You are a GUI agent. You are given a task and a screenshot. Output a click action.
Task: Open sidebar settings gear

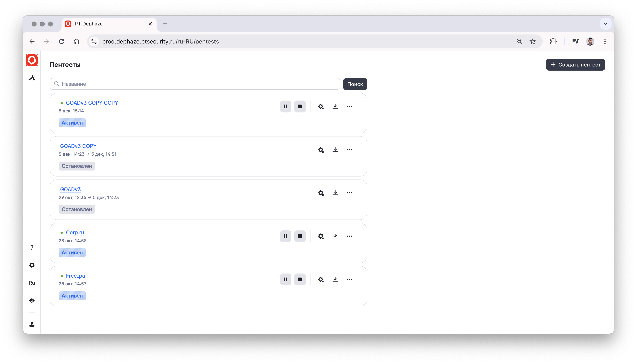click(32, 265)
